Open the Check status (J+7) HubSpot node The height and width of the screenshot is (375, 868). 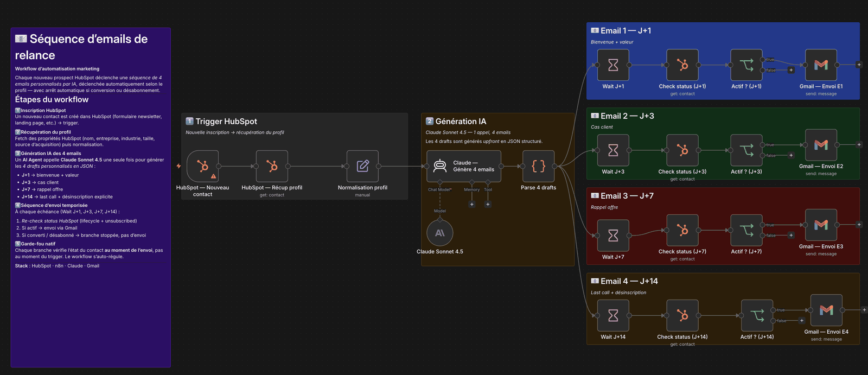coord(682,230)
